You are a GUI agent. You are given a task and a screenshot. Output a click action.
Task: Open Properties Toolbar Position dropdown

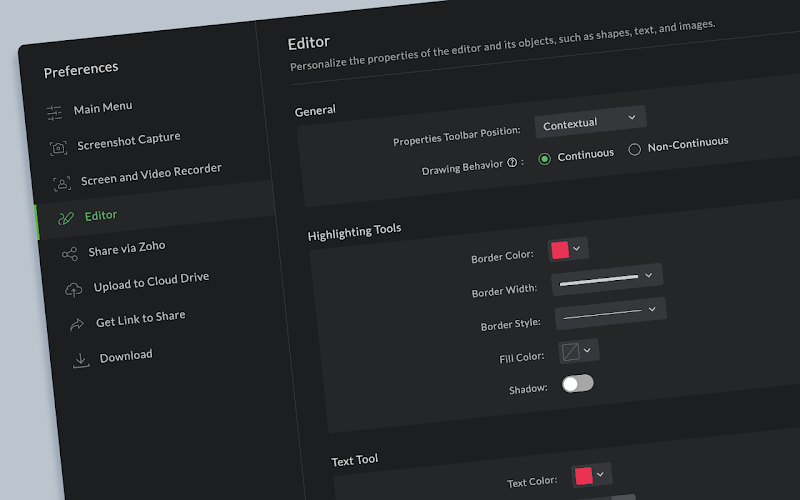click(x=590, y=122)
